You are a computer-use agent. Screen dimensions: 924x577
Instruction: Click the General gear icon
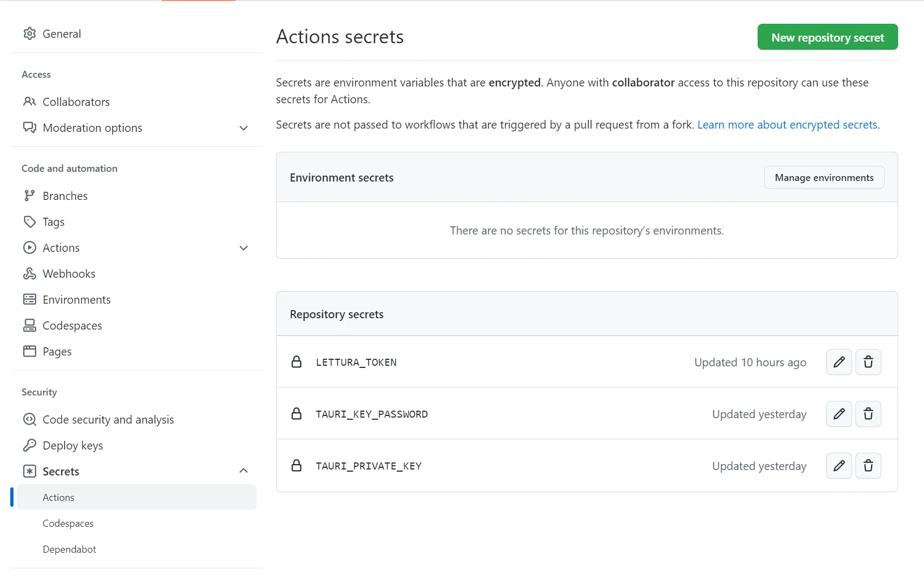tap(30, 33)
